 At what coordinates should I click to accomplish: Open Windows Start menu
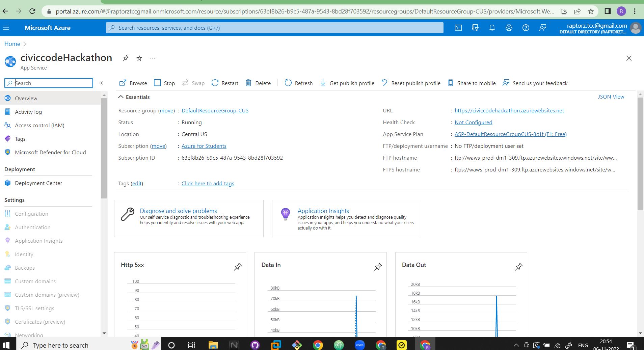(x=6, y=345)
